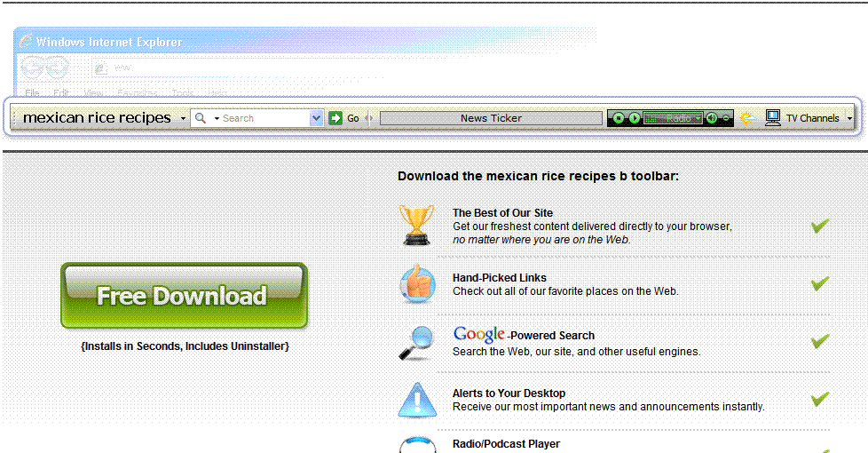868x453 pixels.
Task: Stop the radio player
Action: [619, 118]
